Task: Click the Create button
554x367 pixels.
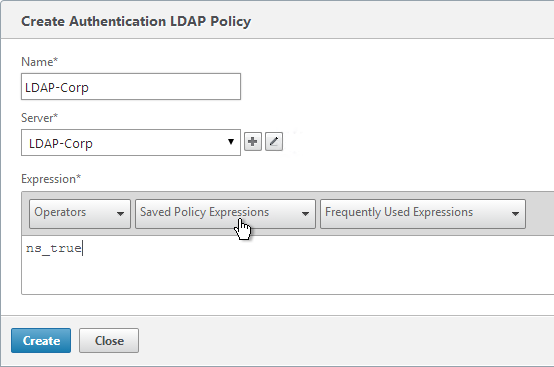Action: click(x=41, y=341)
